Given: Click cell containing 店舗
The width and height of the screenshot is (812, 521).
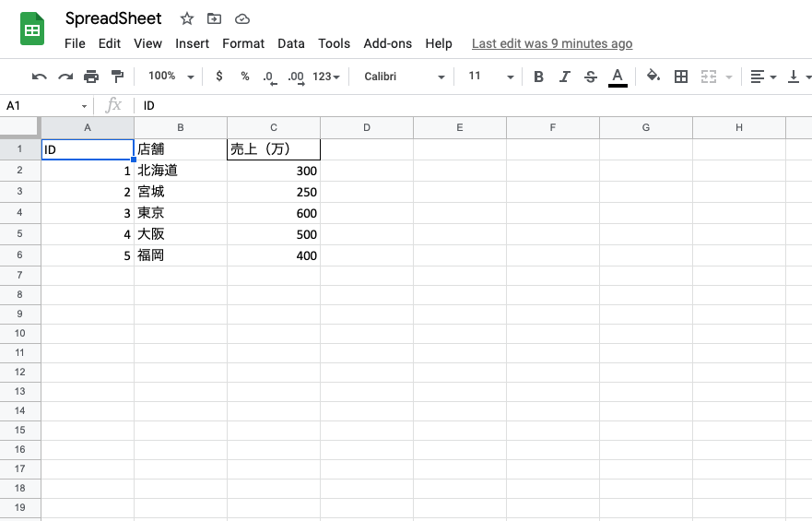Looking at the screenshot, I should click(x=181, y=149).
